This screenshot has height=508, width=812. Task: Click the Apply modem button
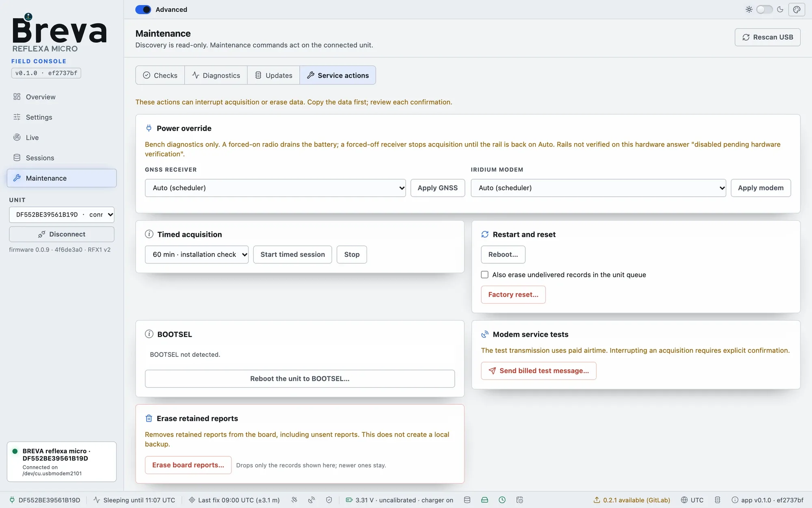click(x=761, y=188)
